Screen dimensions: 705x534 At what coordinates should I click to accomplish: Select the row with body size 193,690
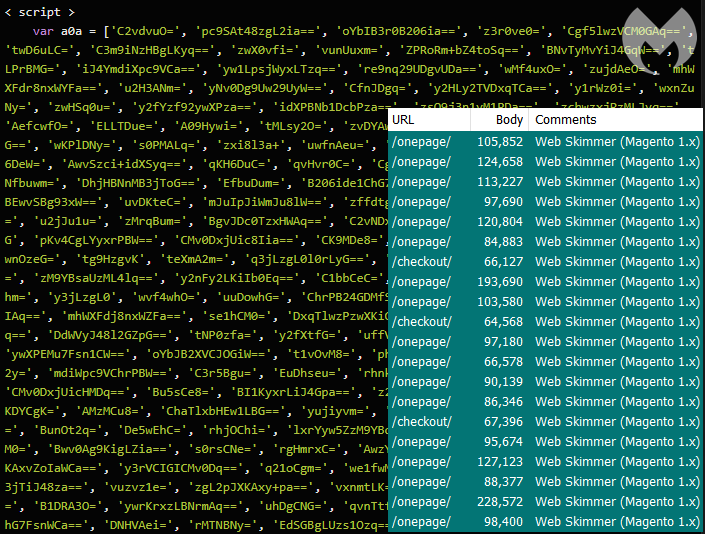point(545,282)
